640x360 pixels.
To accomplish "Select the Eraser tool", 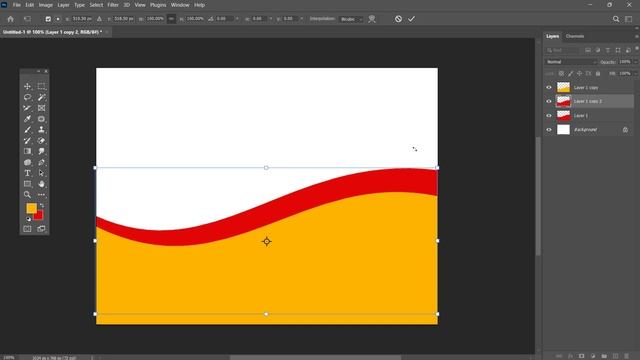I will click(x=41, y=140).
